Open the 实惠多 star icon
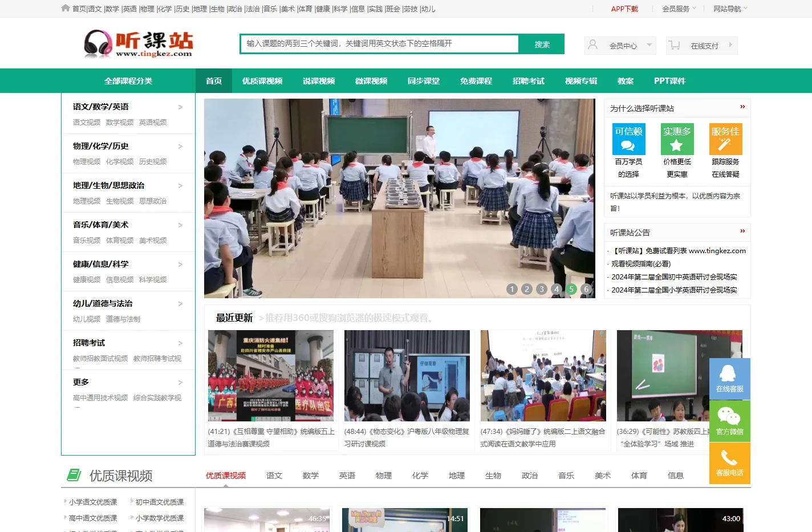The height and width of the screenshot is (532, 812). click(677, 145)
